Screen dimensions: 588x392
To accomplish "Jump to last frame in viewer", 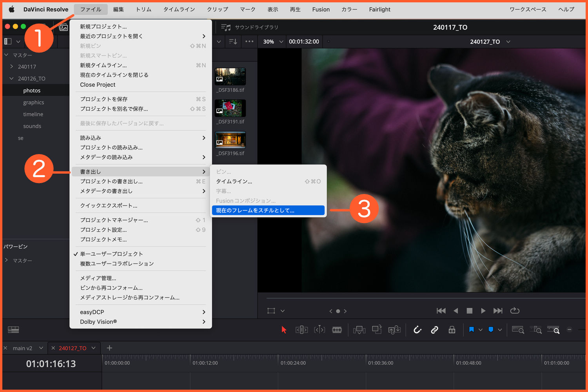I will pos(498,311).
